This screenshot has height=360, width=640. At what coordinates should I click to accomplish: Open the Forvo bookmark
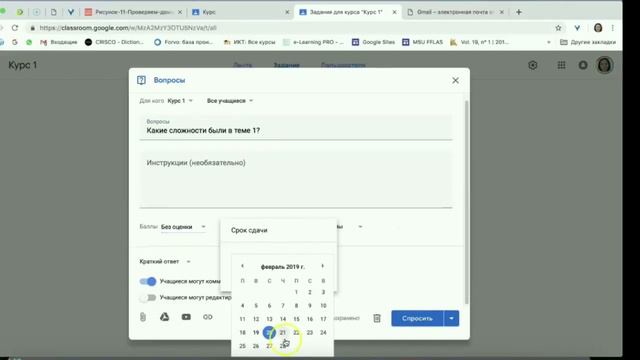(184, 42)
